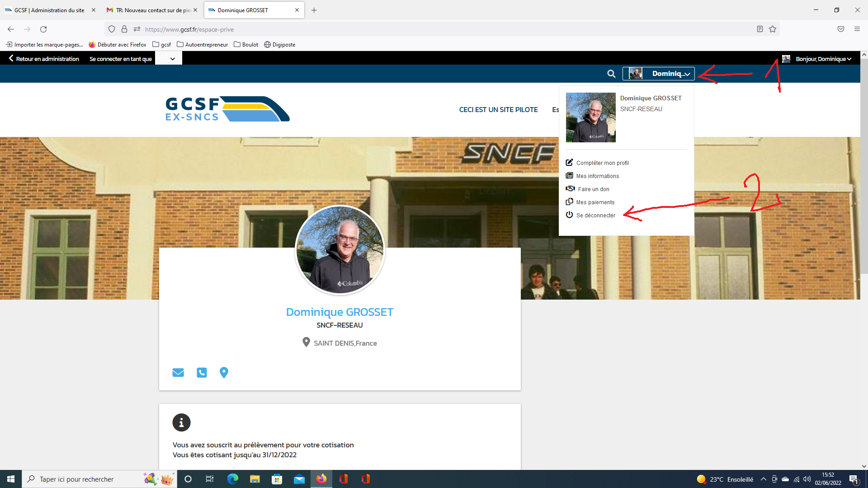The height and width of the screenshot is (488, 868).
Task: Click 'CECI EST UN SITE PILOTE' link
Action: coord(498,110)
